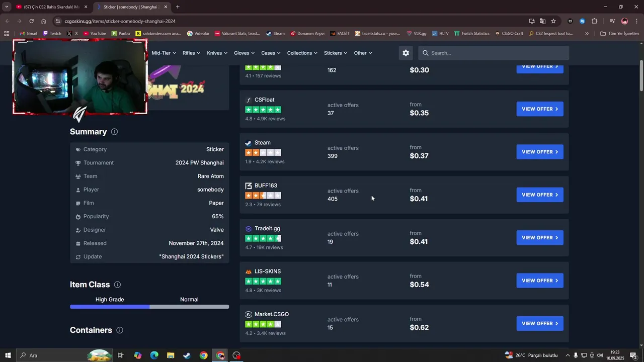Expand the Other dropdown menu
The image size is (644, 362).
(363, 53)
